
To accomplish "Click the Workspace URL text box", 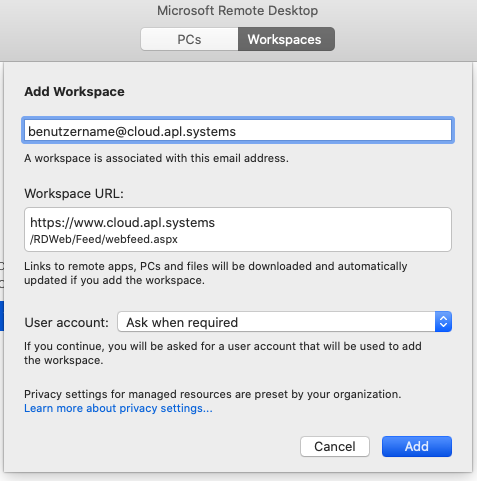I will (238, 230).
